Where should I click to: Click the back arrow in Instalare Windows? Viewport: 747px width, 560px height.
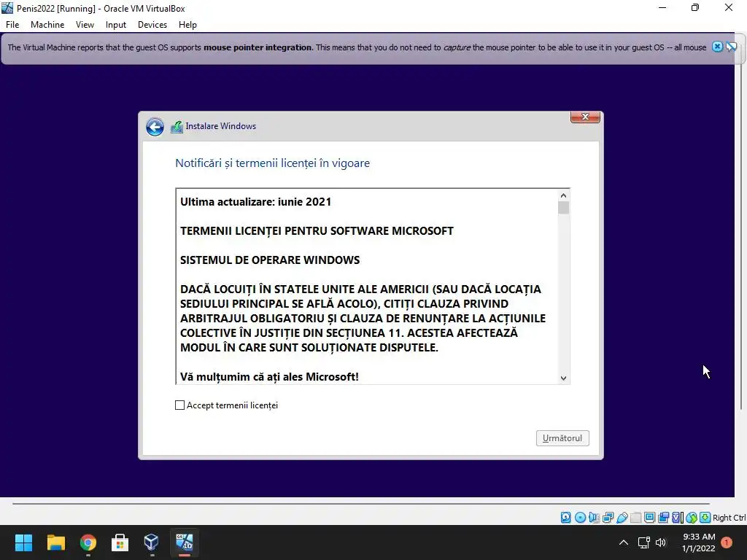(x=155, y=127)
